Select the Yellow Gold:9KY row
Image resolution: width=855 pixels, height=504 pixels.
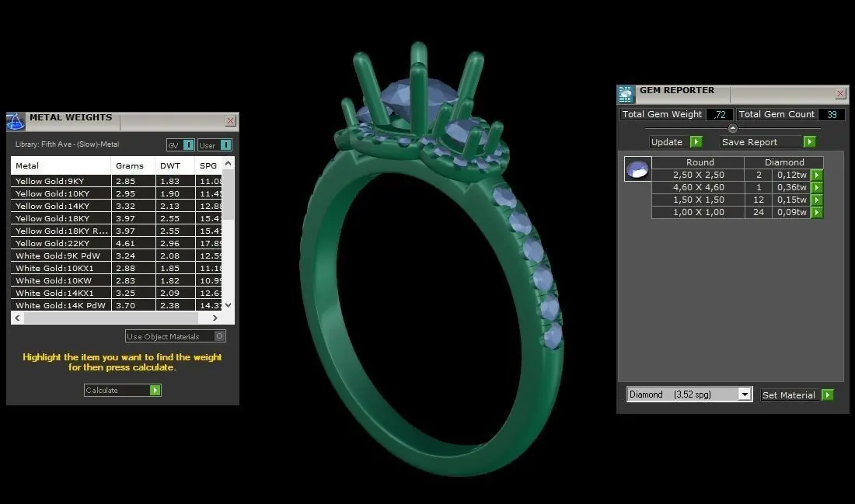116,181
